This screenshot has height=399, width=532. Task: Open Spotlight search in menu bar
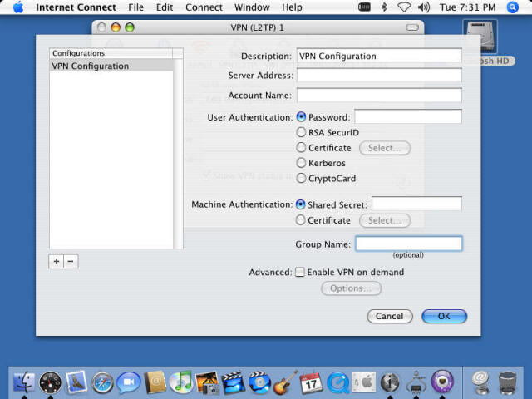tap(513, 7)
